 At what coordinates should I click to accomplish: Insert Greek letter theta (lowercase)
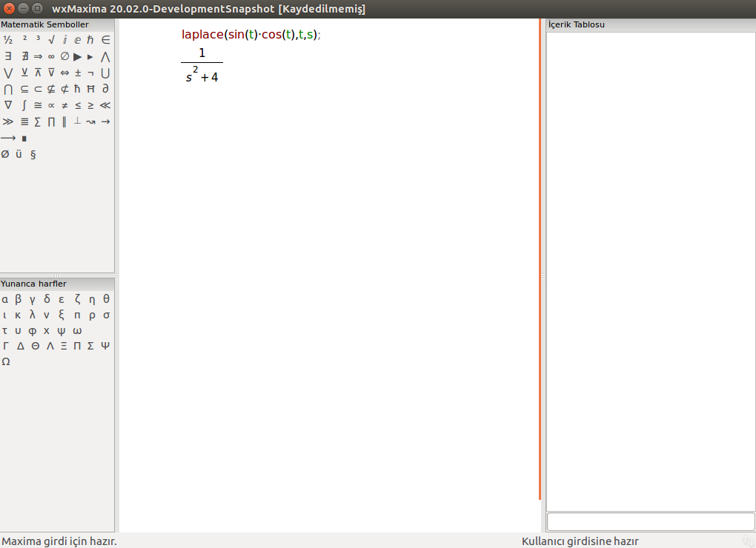click(106, 299)
